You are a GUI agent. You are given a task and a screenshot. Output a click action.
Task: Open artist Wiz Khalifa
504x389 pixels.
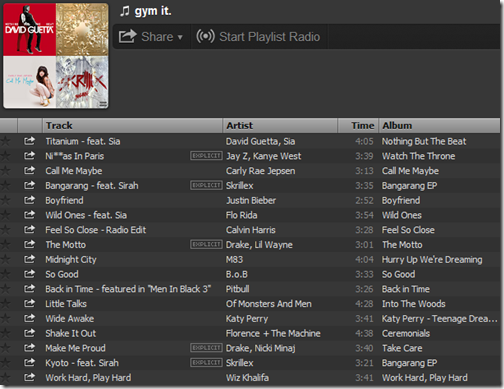(x=247, y=378)
